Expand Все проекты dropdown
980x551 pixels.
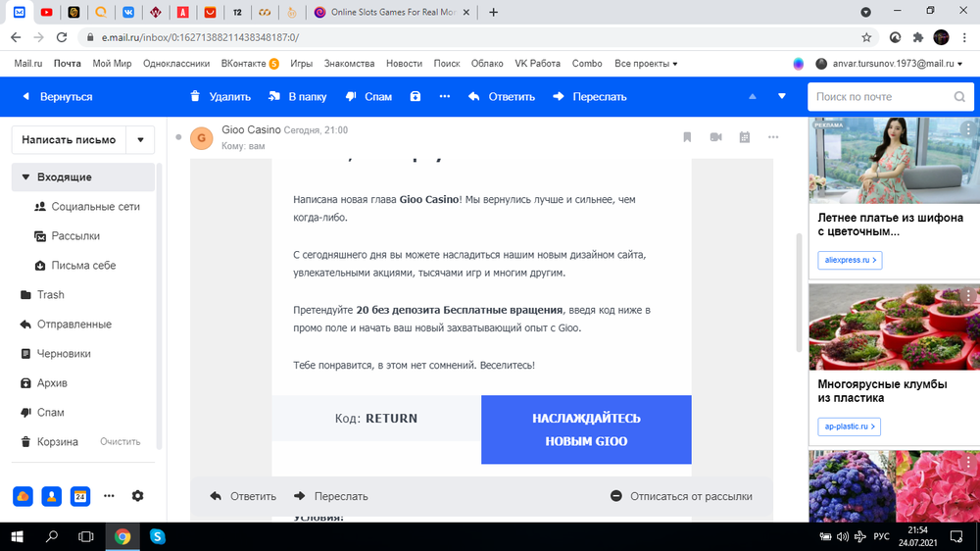646,63
